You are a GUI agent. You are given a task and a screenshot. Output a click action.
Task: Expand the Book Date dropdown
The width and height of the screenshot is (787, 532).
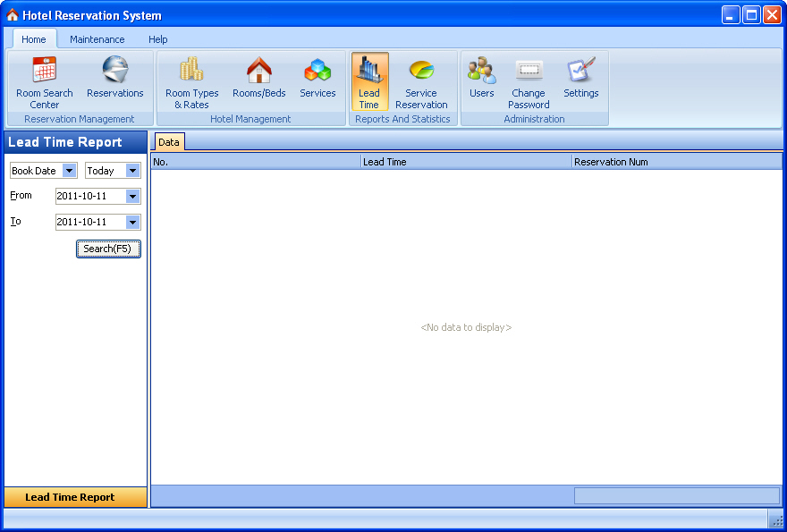click(70, 171)
